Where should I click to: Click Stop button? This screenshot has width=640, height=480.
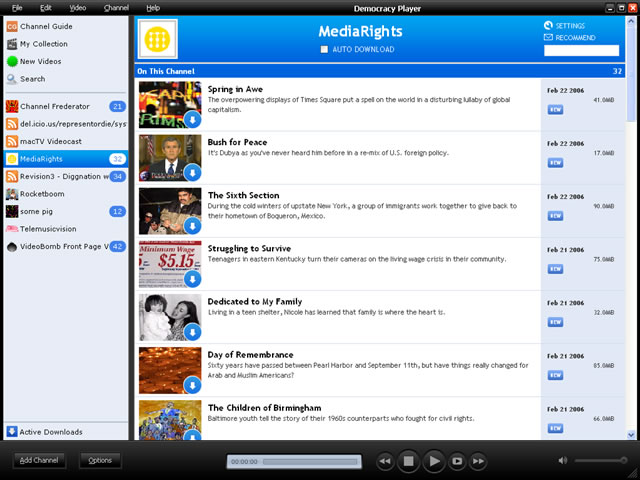409,461
